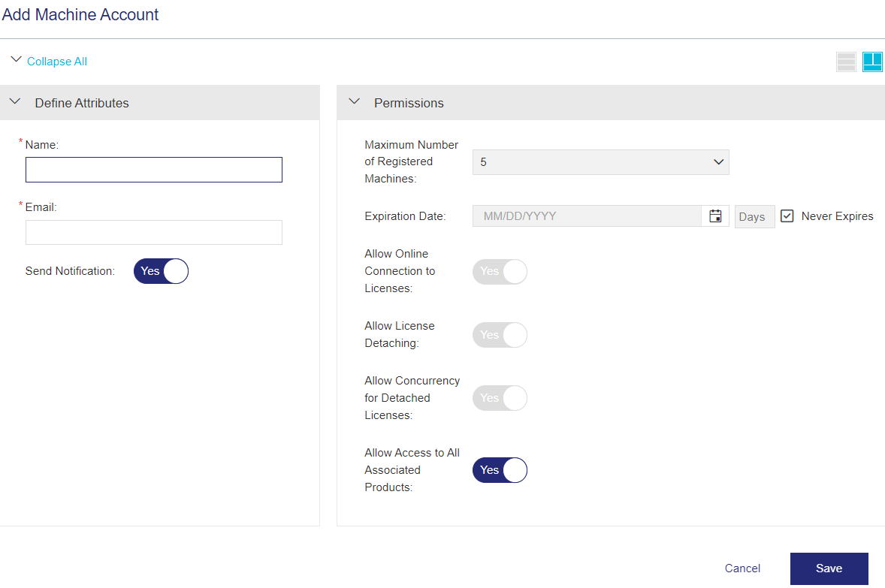Click the Collapse All link

tap(57, 62)
